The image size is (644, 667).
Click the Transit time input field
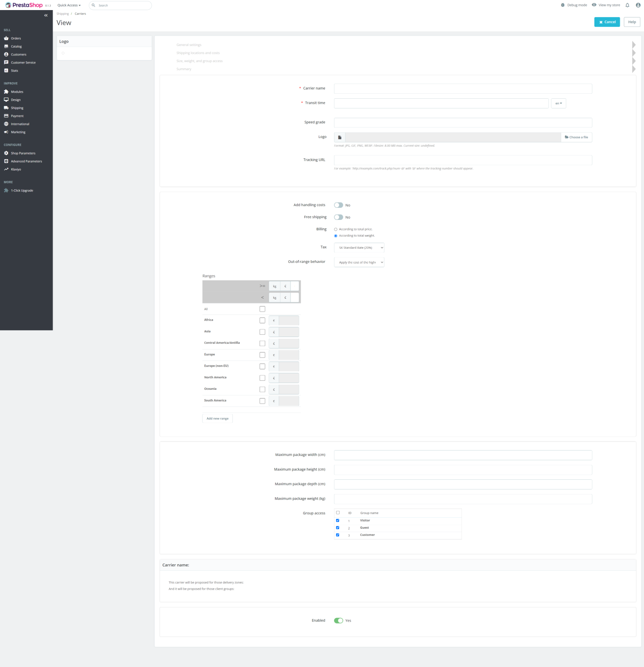441,103
